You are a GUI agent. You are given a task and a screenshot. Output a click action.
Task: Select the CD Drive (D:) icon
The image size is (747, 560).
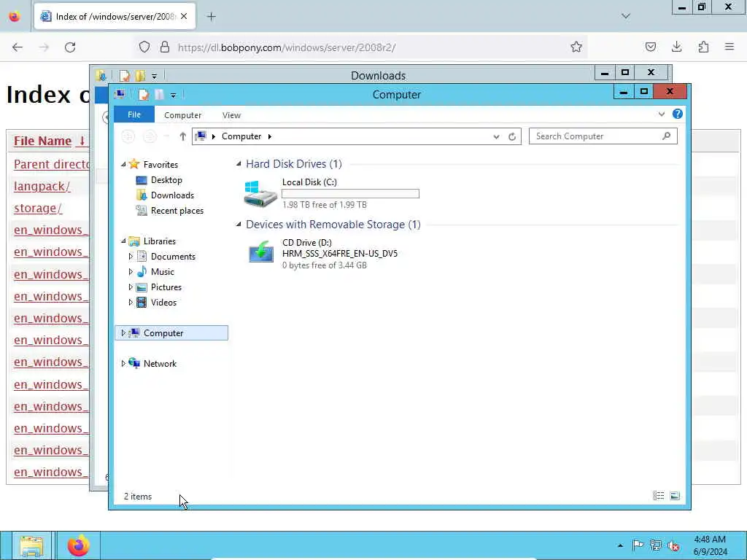261,252
